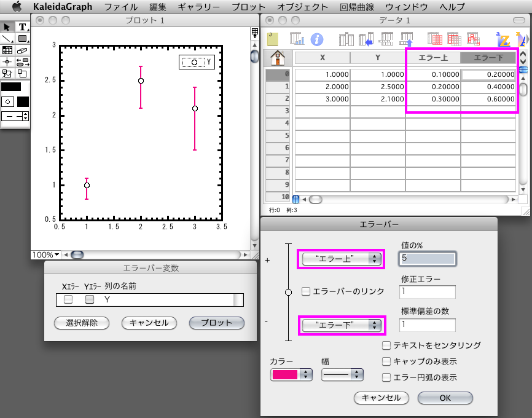Click the column icon with blue left arrow
This screenshot has height=418, width=532.
366,39
